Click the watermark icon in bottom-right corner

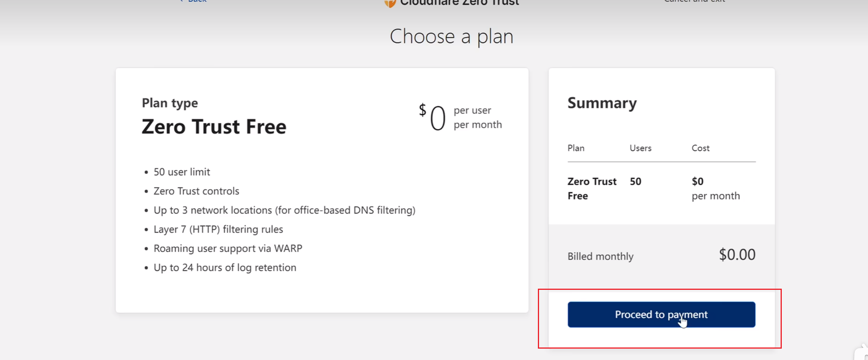coord(862,353)
